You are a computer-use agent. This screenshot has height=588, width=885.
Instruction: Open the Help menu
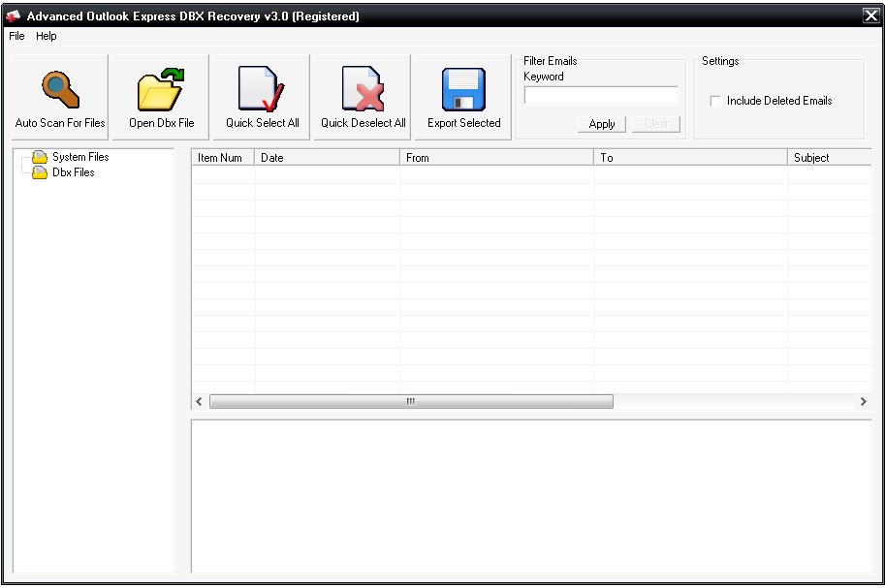(x=47, y=36)
